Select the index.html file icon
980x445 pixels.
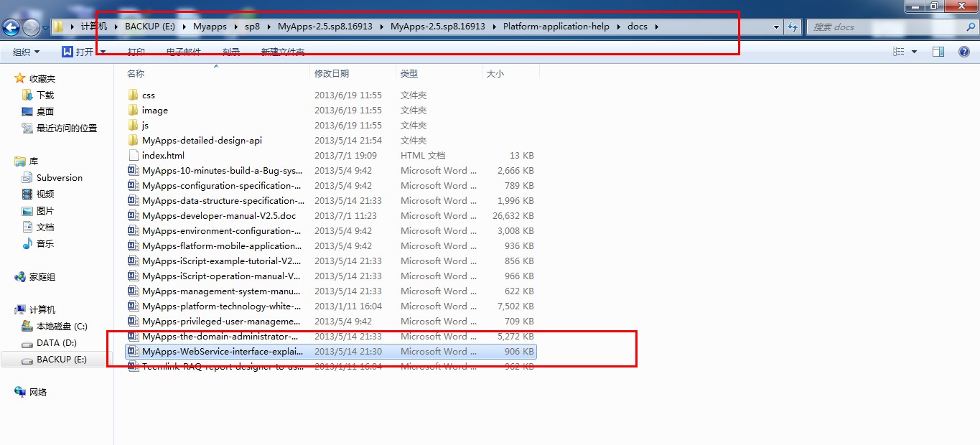point(133,155)
